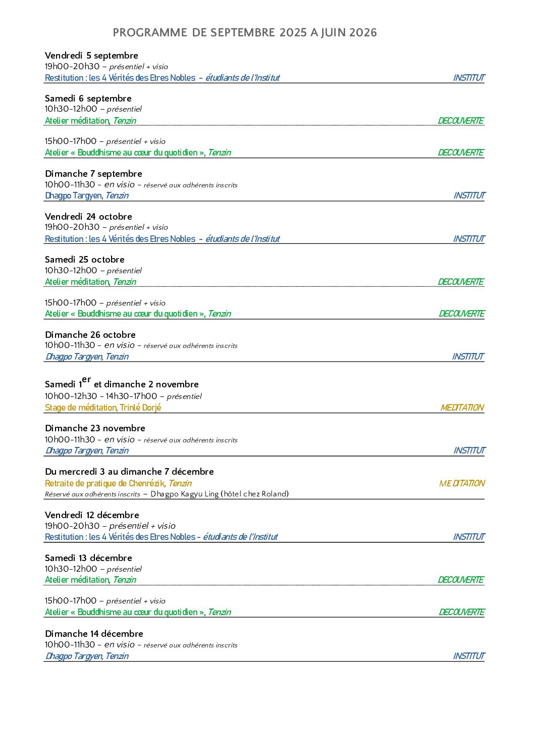
Task: Select the 'Vendredi 12 décembre' heading
Action: pyautogui.click(x=92, y=515)
